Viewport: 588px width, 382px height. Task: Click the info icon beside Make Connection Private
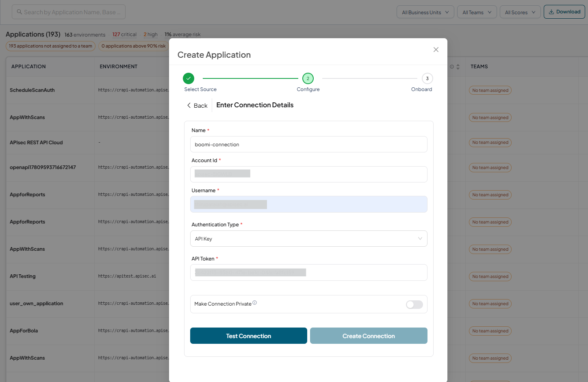(254, 302)
